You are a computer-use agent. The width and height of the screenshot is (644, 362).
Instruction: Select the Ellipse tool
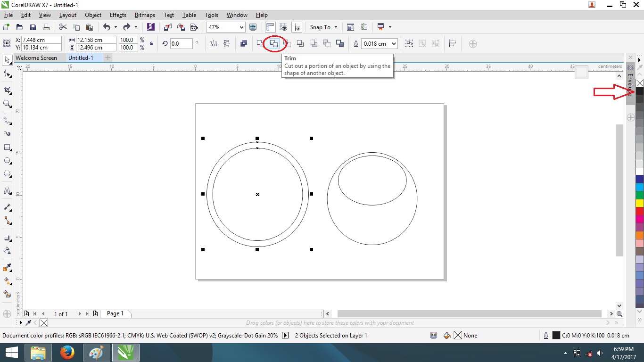point(8,161)
